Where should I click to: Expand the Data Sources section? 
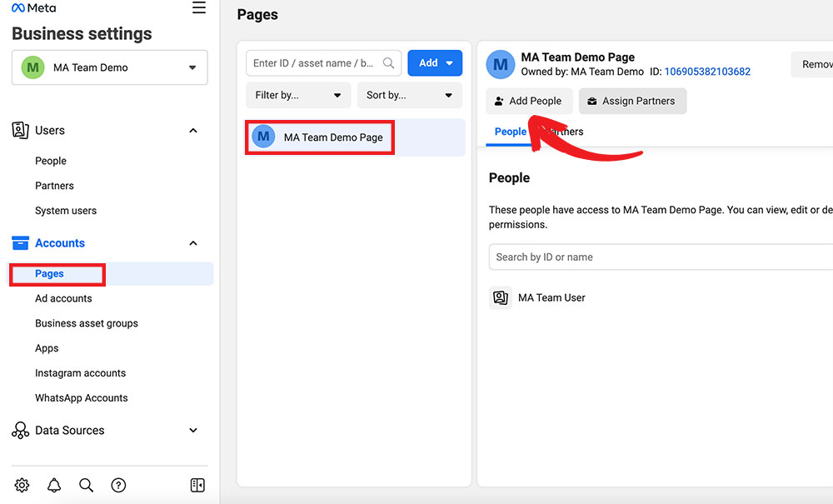[193, 431]
